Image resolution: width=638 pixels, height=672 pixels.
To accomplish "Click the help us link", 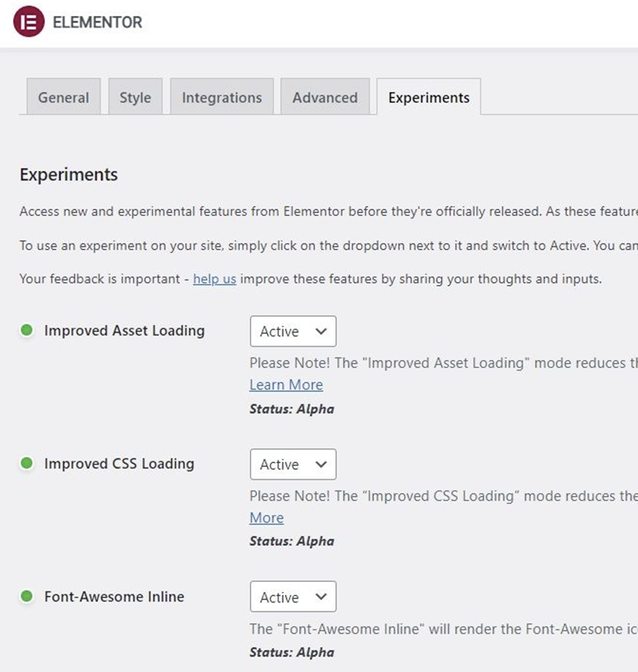I will pyautogui.click(x=214, y=278).
